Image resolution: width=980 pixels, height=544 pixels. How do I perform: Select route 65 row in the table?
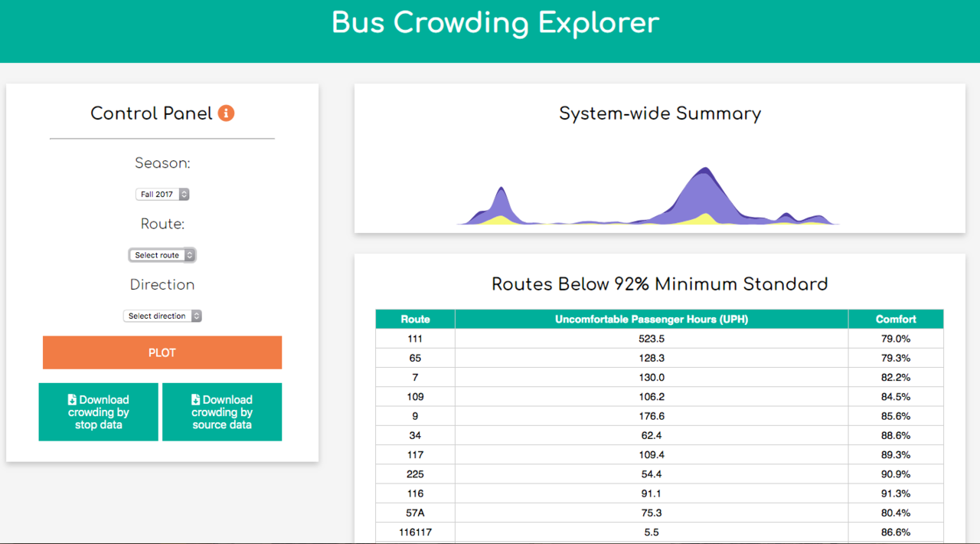(x=415, y=358)
